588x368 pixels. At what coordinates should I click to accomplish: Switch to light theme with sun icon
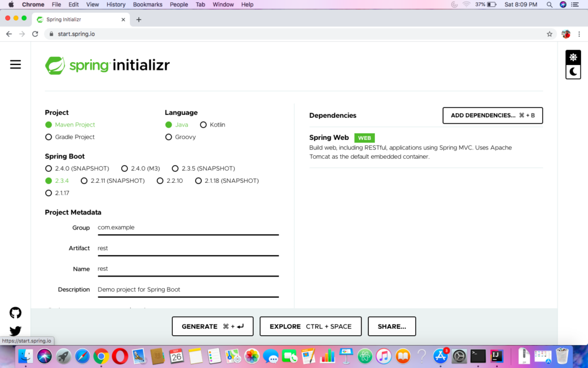(x=573, y=57)
